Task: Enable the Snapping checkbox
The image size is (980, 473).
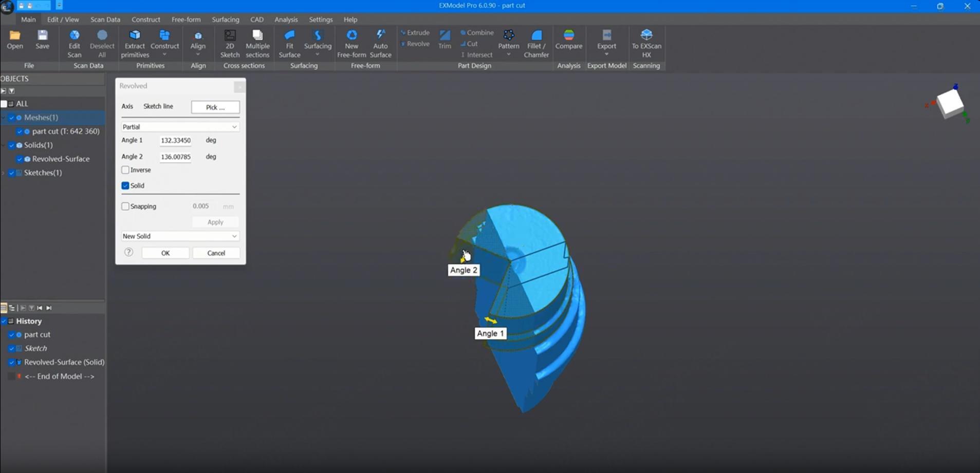Action: coord(125,206)
